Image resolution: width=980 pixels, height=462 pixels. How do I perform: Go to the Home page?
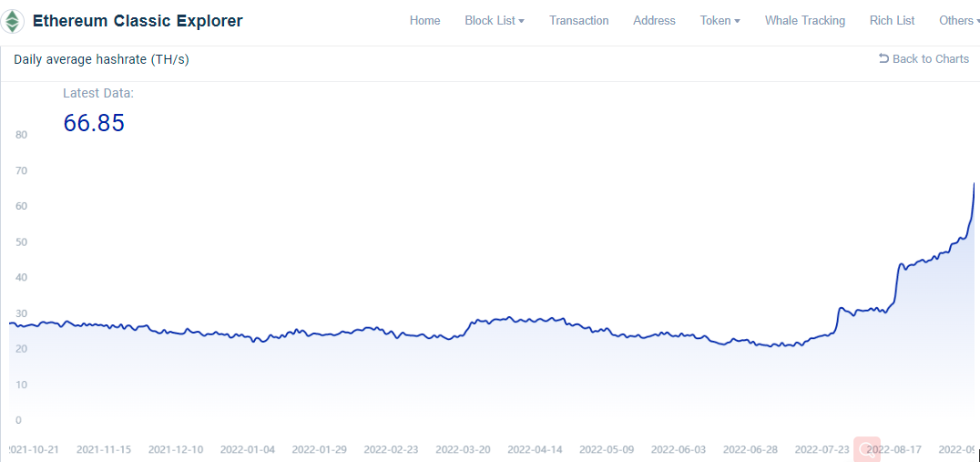tap(424, 20)
